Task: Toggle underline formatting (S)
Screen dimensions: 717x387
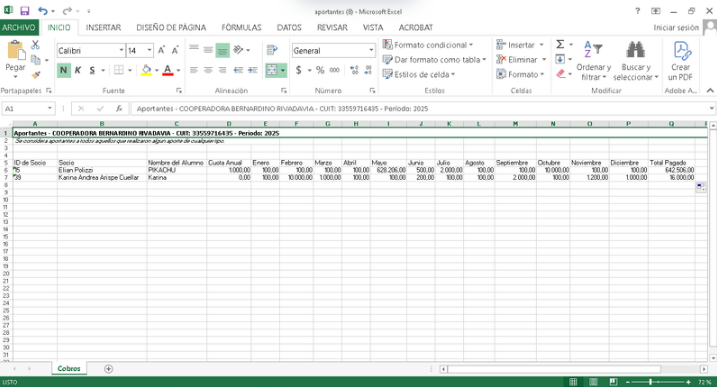Action: [x=92, y=70]
